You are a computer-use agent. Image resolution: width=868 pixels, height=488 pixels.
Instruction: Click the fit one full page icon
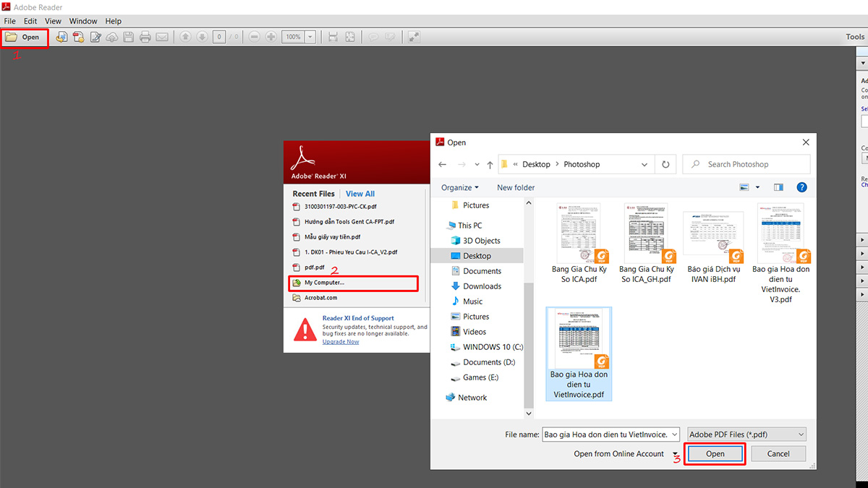click(x=350, y=37)
